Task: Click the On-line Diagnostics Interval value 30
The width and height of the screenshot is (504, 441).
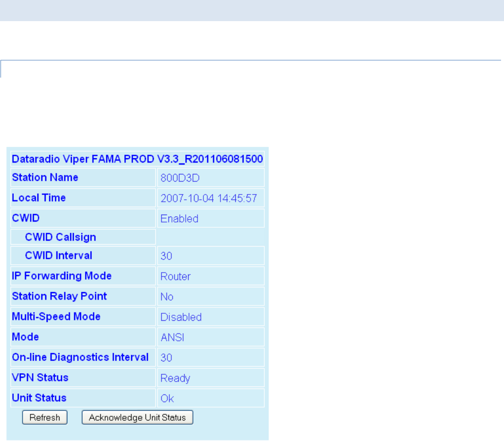Action: (x=166, y=358)
